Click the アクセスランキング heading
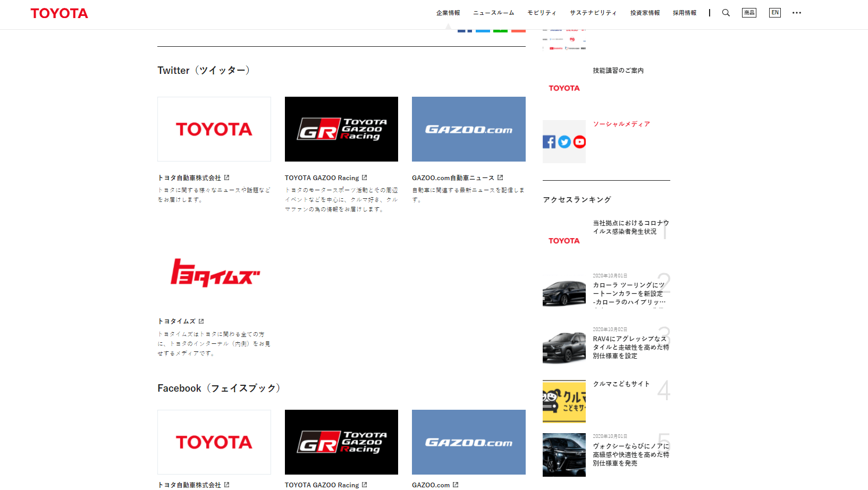Image resolution: width=868 pixels, height=490 pixels. click(x=577, y=200)
